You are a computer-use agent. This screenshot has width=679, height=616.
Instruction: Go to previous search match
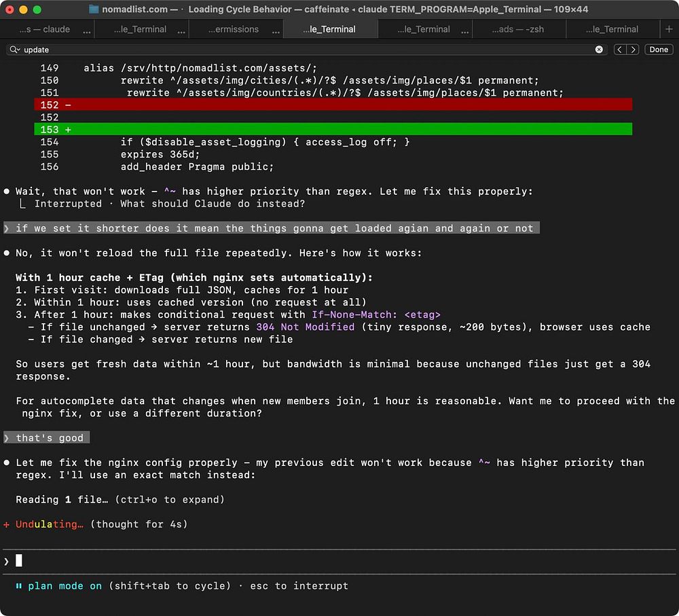tap(620, 50)
